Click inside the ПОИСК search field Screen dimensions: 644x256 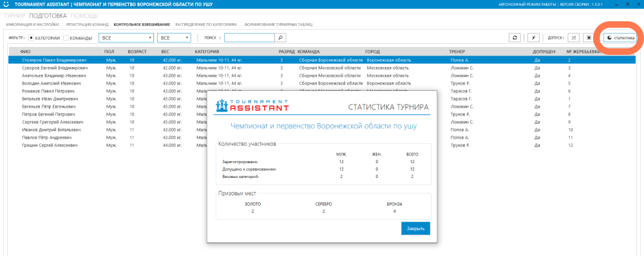click(249, 38)
